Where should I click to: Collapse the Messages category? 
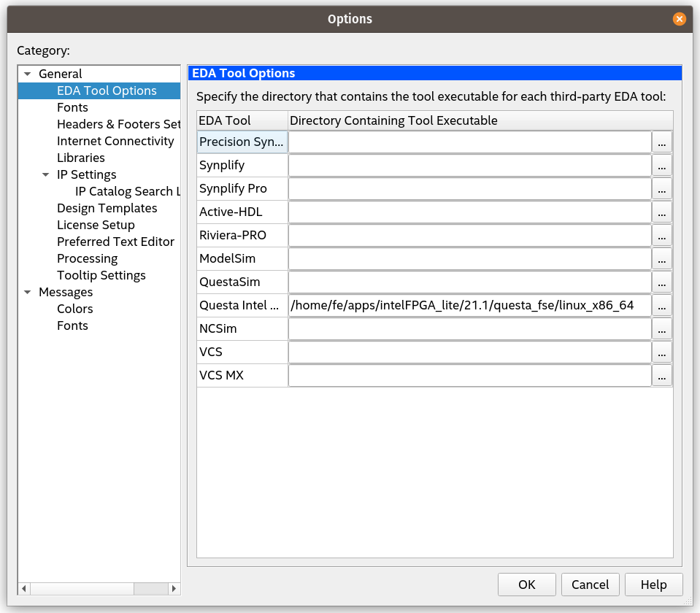[27, 292]
